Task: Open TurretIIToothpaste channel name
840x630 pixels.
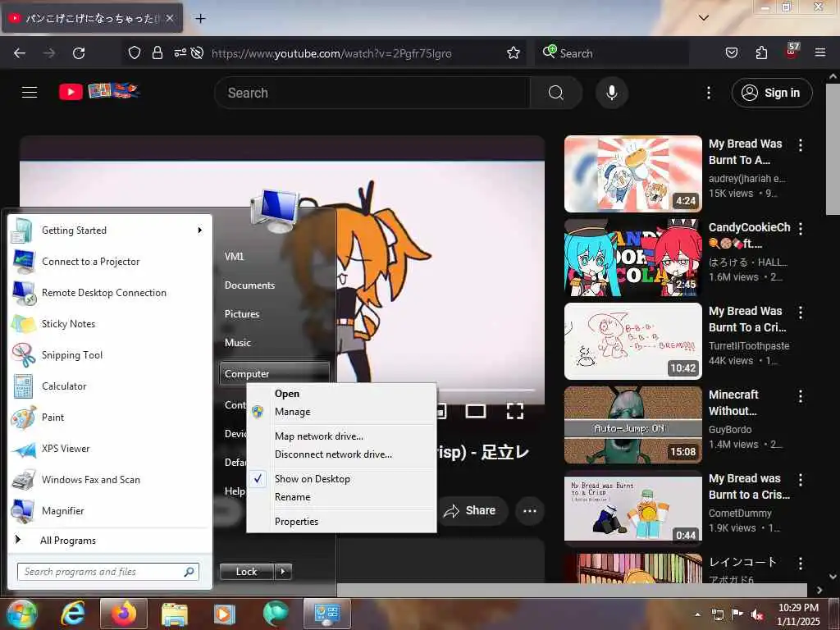Action: click(749, 345)
